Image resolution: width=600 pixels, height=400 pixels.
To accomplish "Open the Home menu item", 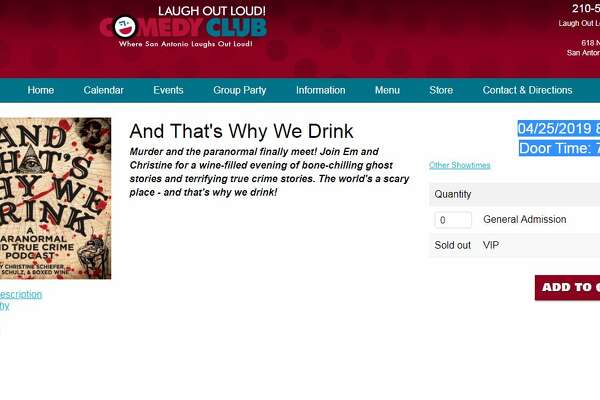I will click(41, 90).
